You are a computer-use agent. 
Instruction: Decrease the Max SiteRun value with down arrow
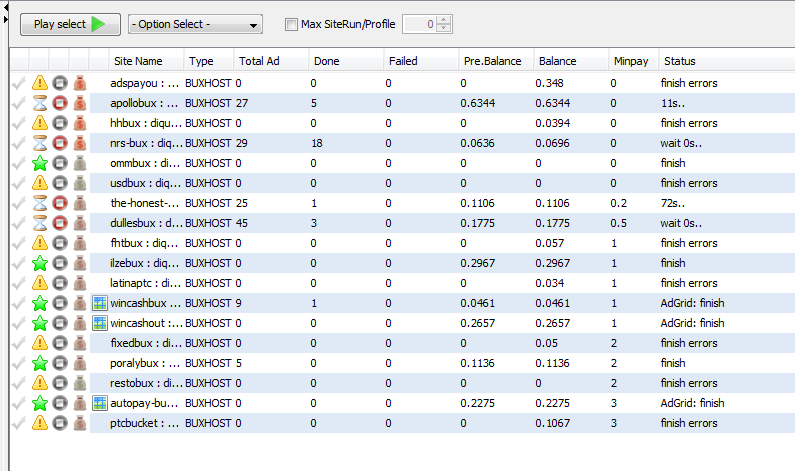(x=444, y=29)
